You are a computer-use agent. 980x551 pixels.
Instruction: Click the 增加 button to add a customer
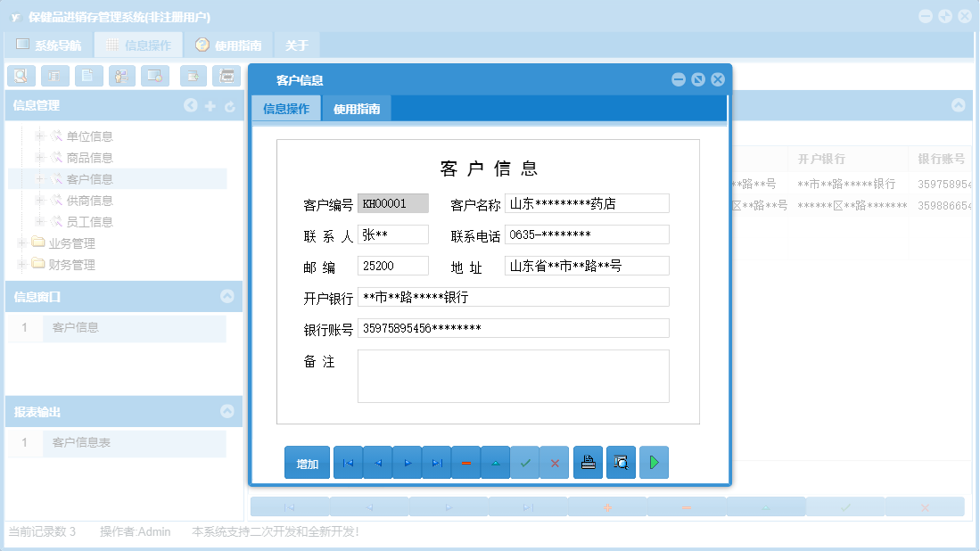coord(307,463)
